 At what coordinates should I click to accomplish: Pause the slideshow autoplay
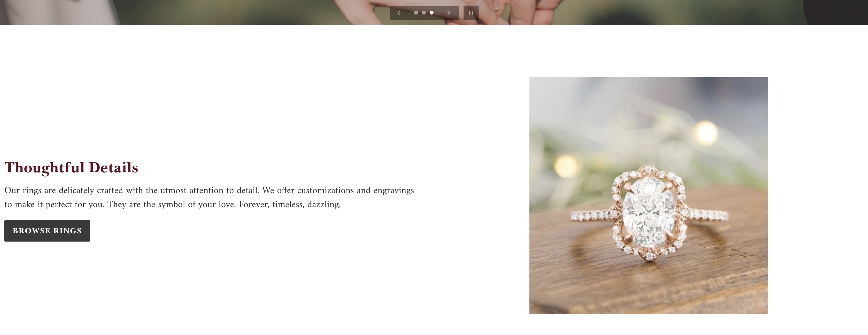click(x=471, y=13)
